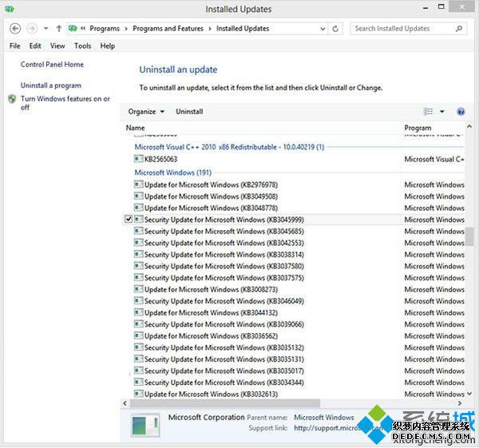Click horizontal scrollbar left arrow
This screenshot has height=448, width=479.
[125, 403]
